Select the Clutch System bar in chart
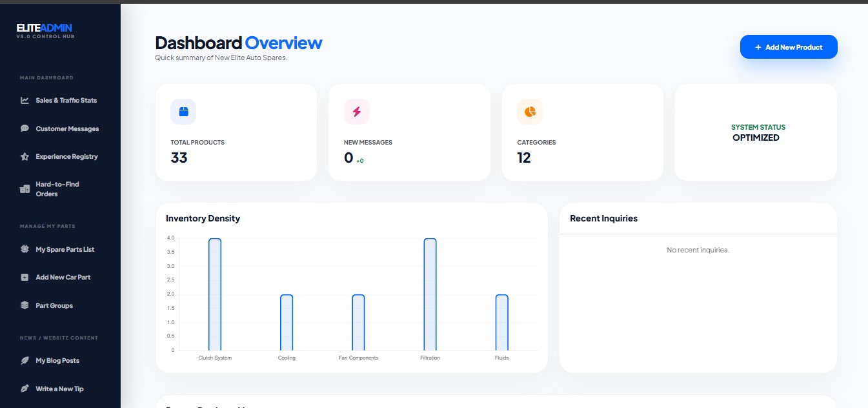Screen dimensions: 868x408 point(215,294)
